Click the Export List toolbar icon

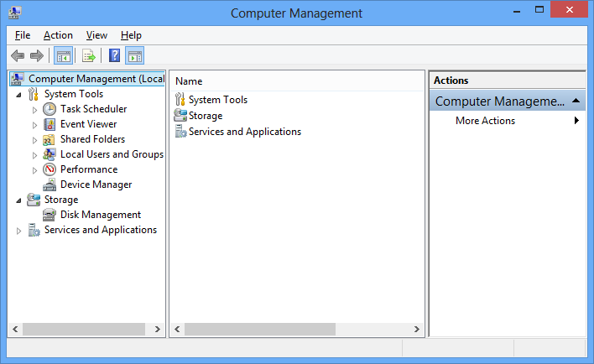(89, 56)
